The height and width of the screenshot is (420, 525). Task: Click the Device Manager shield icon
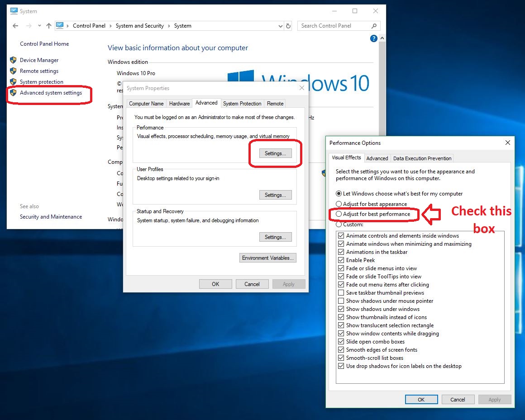tap(13, 60)
